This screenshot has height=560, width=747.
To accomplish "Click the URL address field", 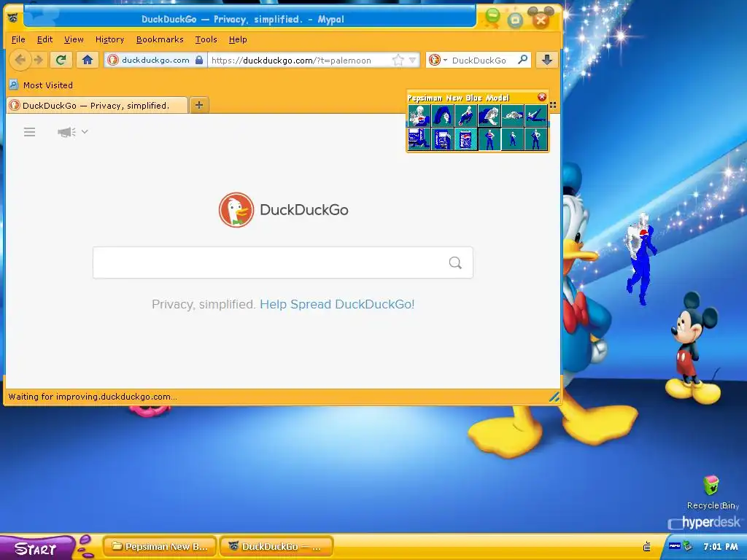I will (x=300, y=61).
